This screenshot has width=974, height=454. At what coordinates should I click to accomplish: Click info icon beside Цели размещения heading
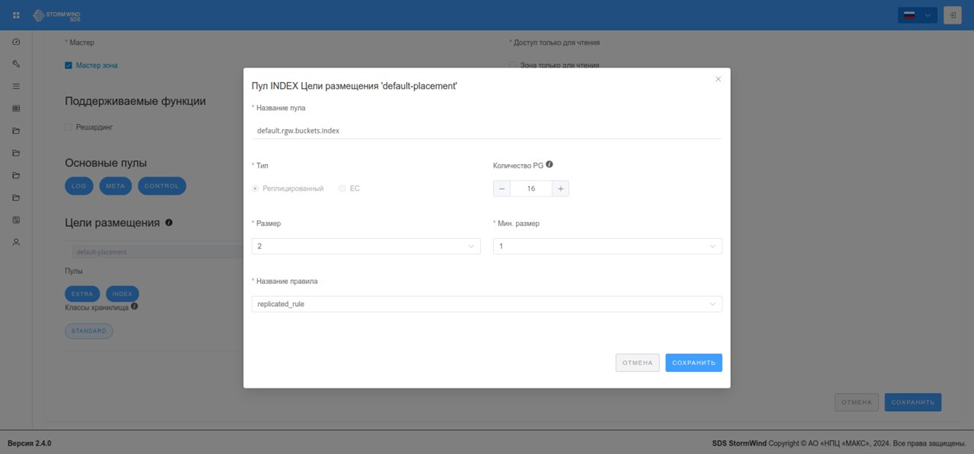click(169, 222)
